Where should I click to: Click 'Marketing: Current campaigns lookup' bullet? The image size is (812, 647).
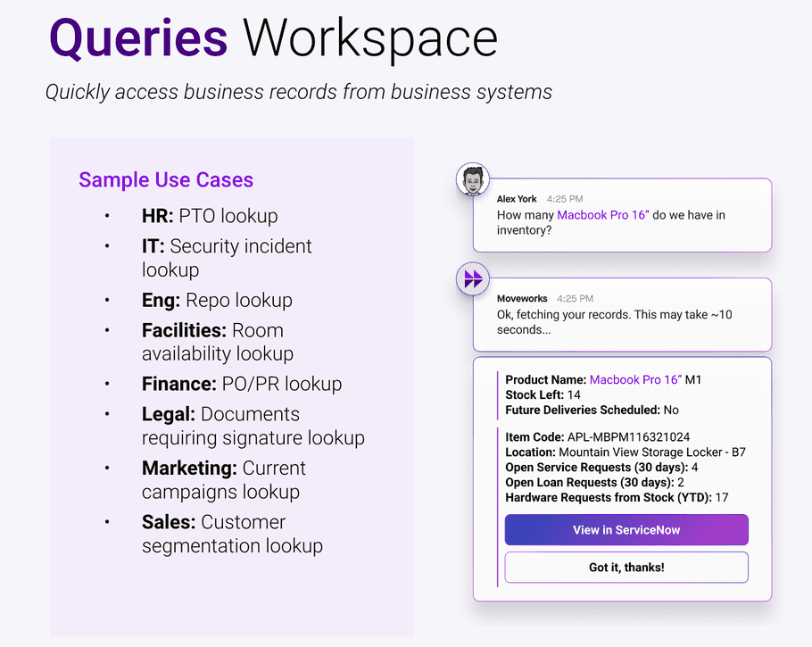224,480
